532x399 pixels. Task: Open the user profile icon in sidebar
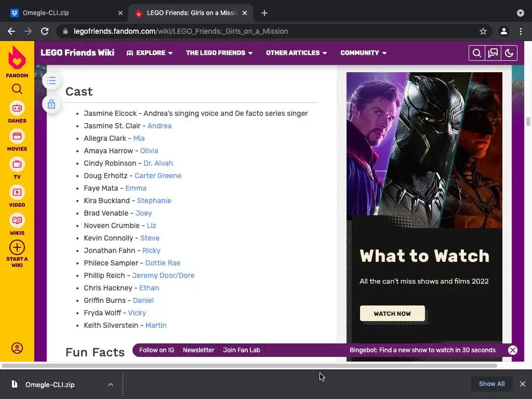pyautogui.click(x=17, y=348)
